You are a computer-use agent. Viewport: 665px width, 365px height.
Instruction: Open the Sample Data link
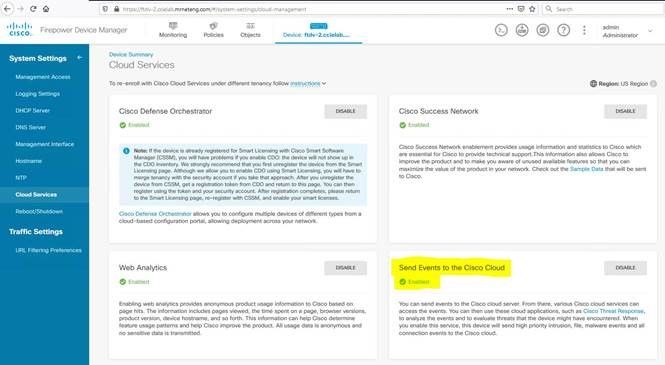click(586, 169)
